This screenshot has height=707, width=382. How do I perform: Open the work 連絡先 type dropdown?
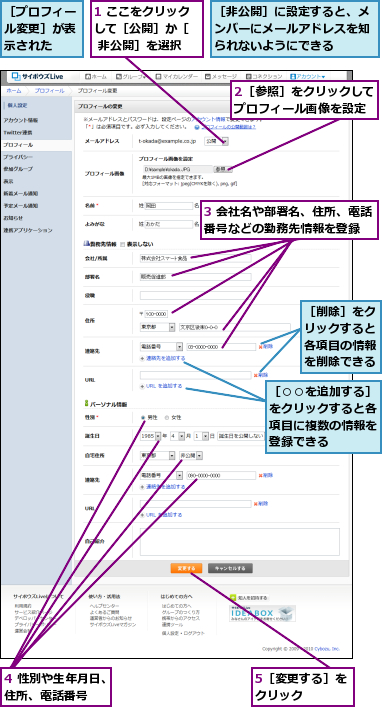coord(161,347)
